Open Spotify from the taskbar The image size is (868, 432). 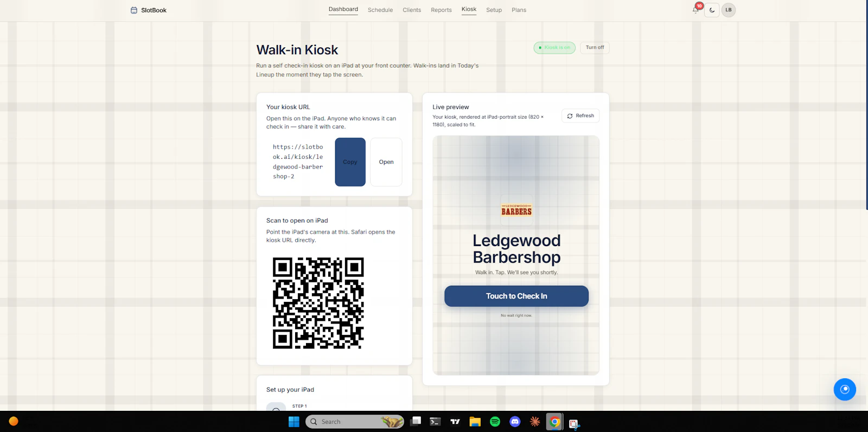pos(495,422)
